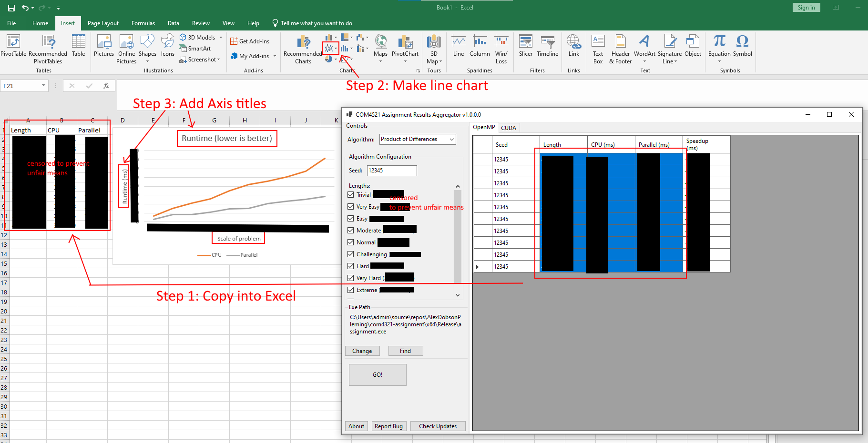Switch to the CUDA tab
The width and height of the screenshot is (868, 443).
(x=508, y=128)
